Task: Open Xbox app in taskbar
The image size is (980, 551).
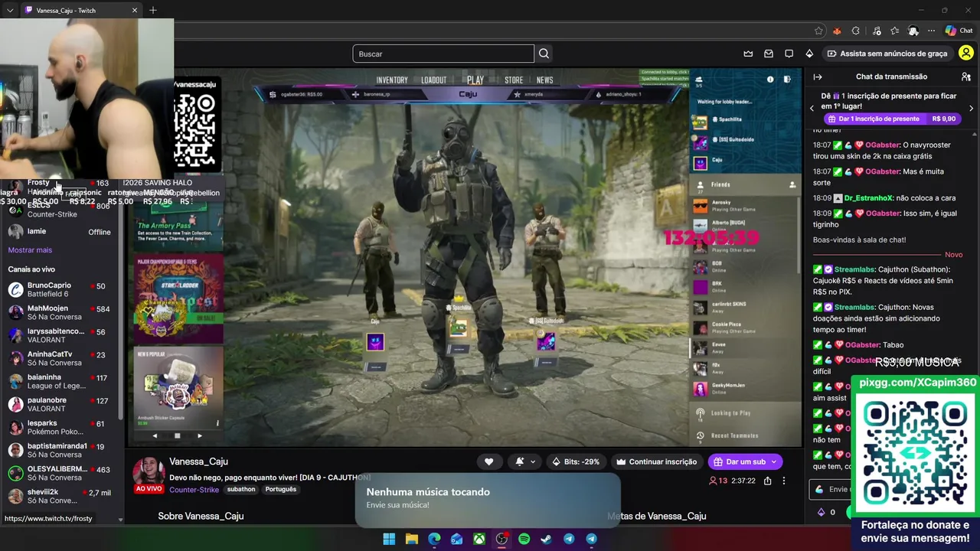Action: pyautogui.click(x=479, y=539)
